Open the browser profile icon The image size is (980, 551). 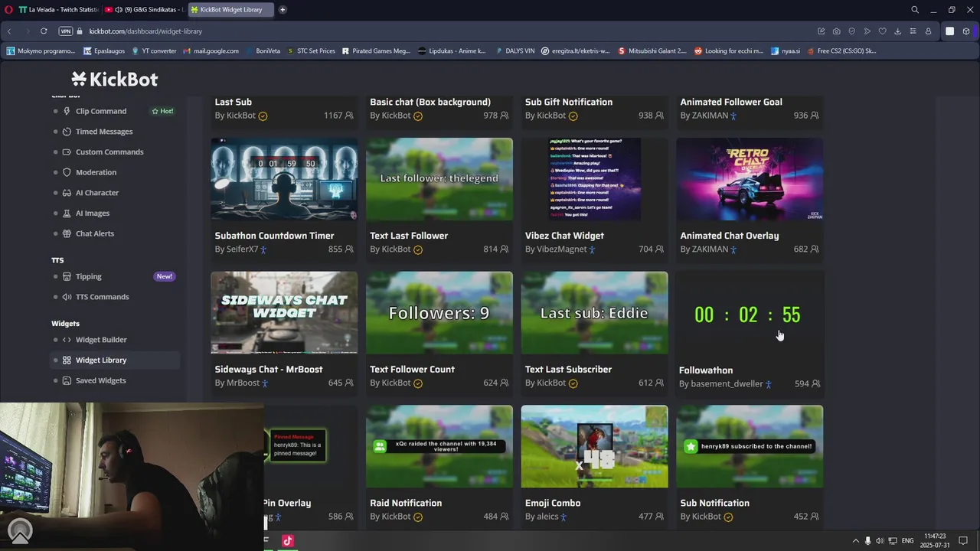click(928, 31)
